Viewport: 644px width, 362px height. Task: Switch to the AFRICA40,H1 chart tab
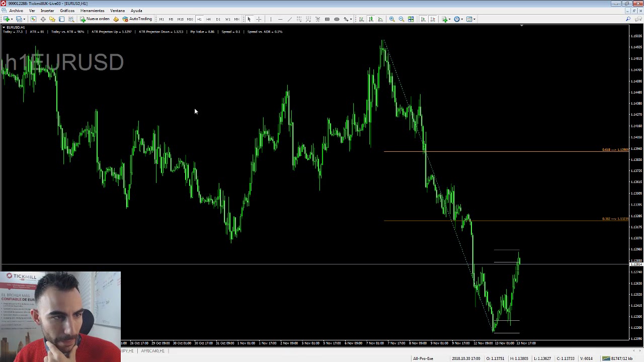[x=152, y=351]
